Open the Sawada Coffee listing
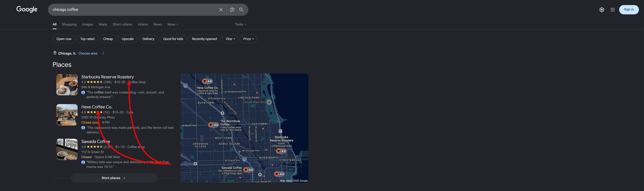The width and height of the screenshot is (644, 191). (x=96, y=141)
